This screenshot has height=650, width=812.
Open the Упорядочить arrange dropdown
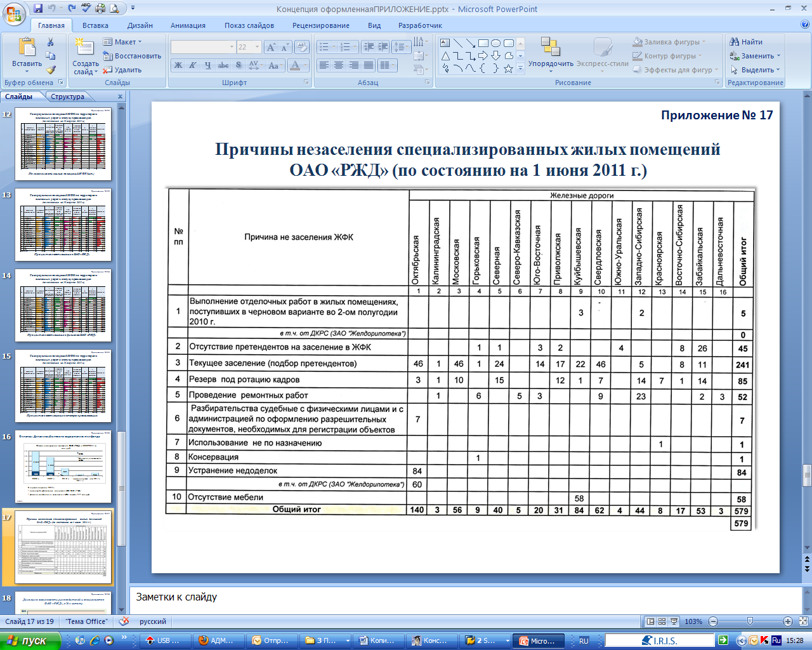coord(551,54)
